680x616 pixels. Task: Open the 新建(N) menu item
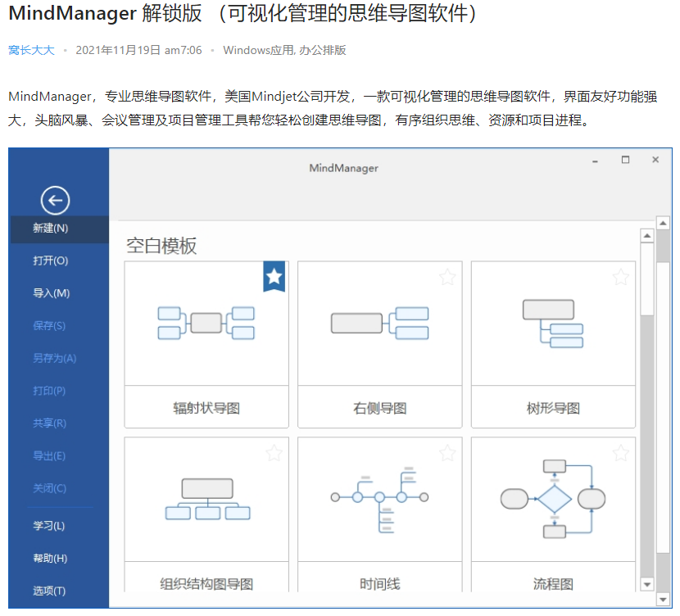pyautogui.click(x=59, y=228)
